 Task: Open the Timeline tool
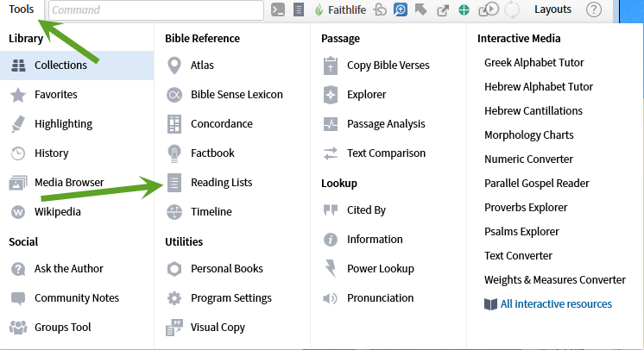tap(212, 212)
